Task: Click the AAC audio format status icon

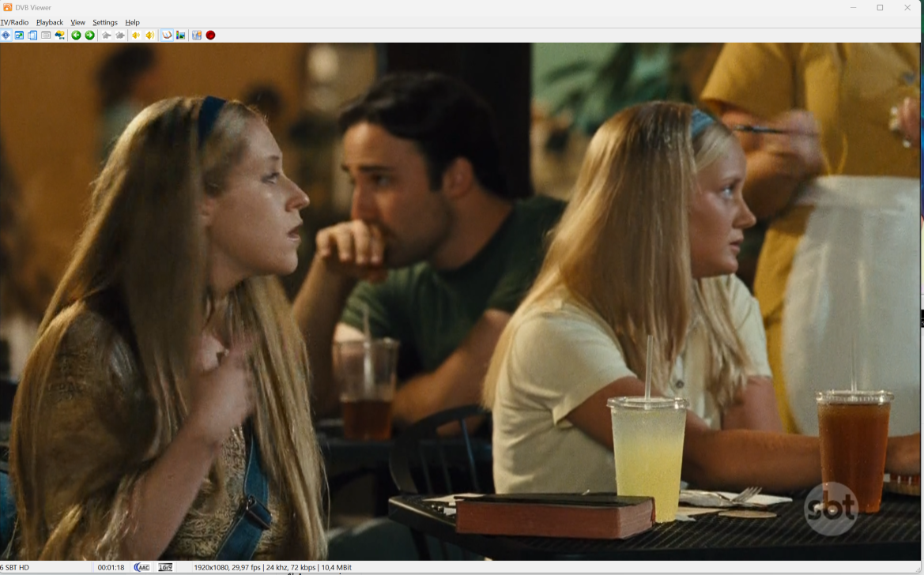Action: point(142,567)
